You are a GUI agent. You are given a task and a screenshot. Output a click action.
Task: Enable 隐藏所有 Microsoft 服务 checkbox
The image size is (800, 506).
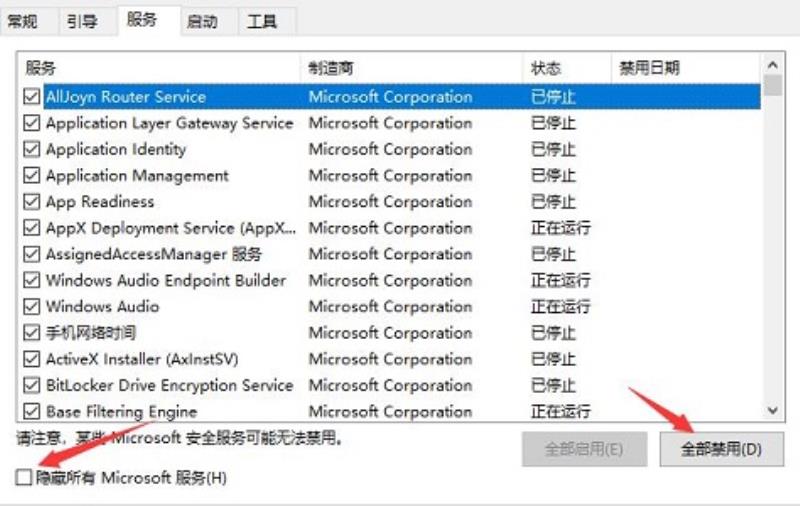click(23, 477)
